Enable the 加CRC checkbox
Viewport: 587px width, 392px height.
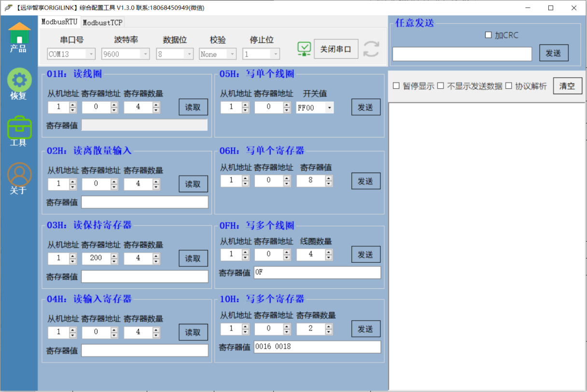coord(489,35)
